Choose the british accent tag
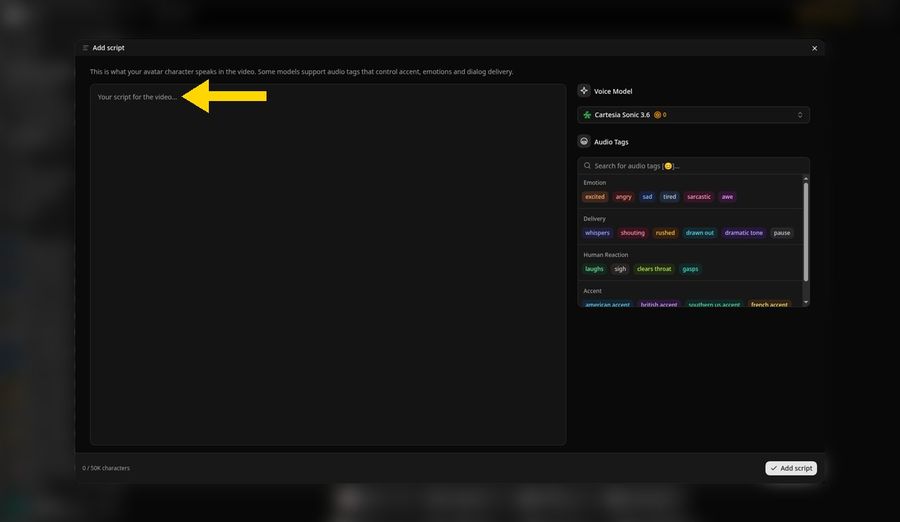Screen dimensions: 900x522 click(659, 304)
